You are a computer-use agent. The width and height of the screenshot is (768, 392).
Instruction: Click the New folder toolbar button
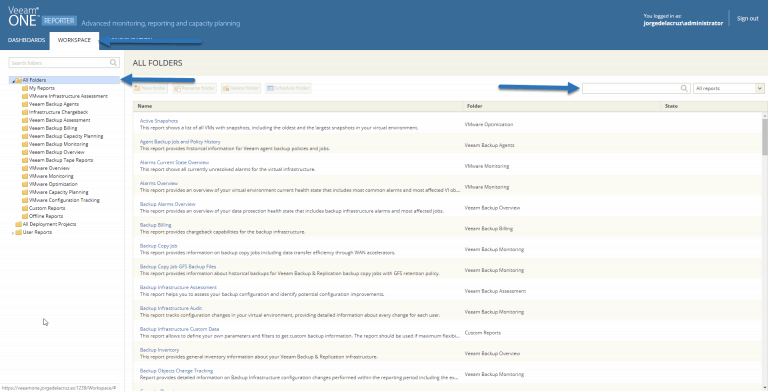[x=150, y=88]
